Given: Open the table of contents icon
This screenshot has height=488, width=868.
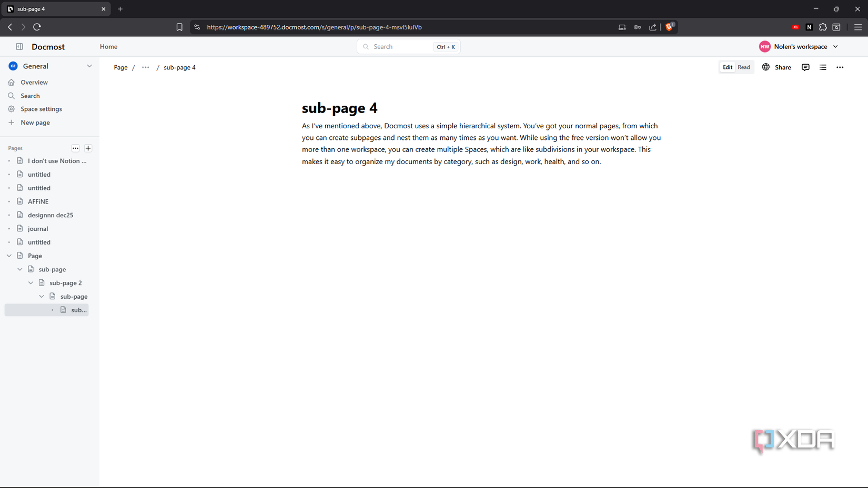Looking at the screenshot, I should (823, 67).
